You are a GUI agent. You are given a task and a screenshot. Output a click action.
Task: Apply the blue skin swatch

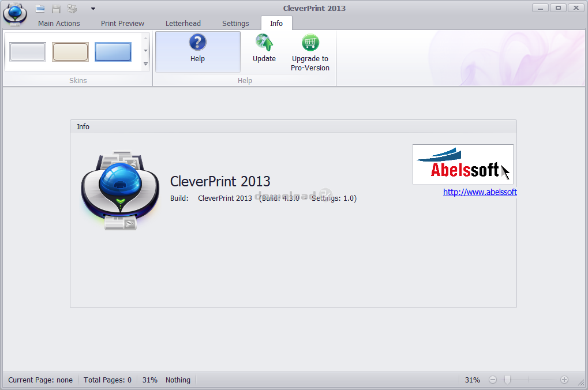[113, 52]
